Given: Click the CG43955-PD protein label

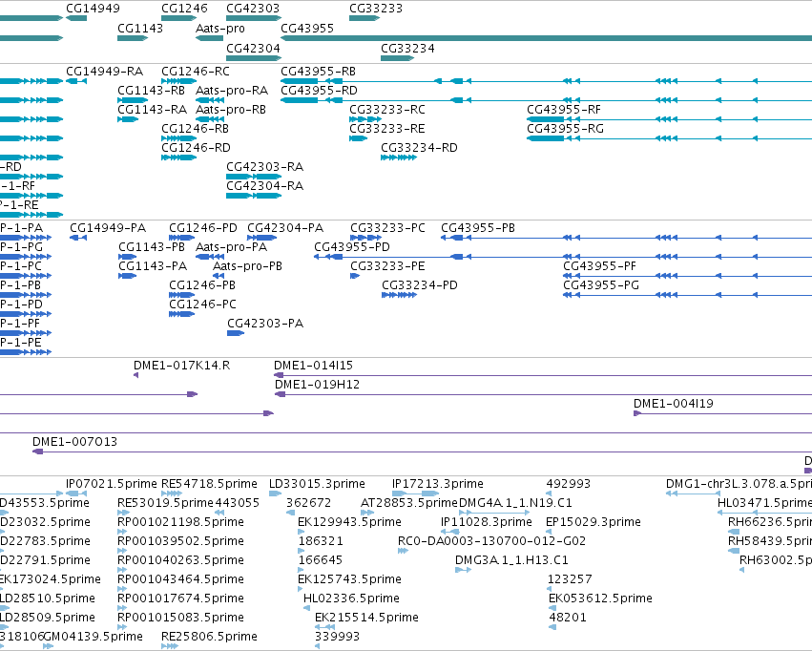Looking at the screenshot, I should (x=352, y=247).
